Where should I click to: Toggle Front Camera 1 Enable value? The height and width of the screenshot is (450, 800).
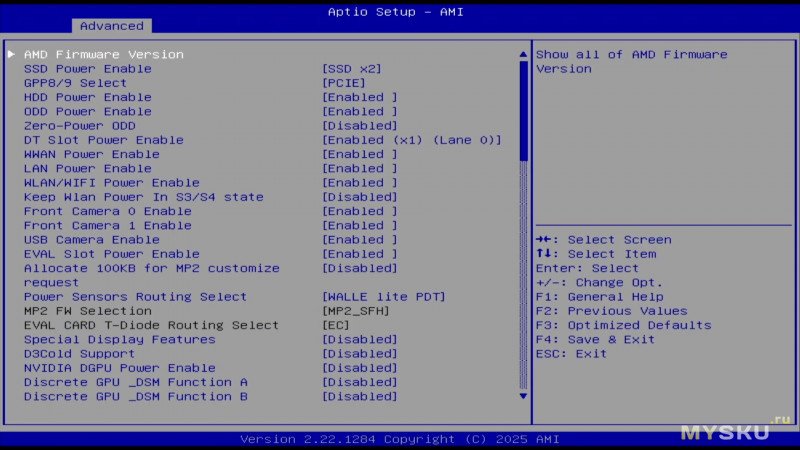point(360,226)
